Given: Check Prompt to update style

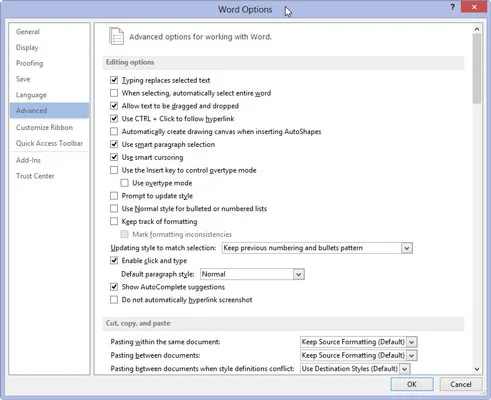Looking at the screenshot, I should click(x=114, y=196).
